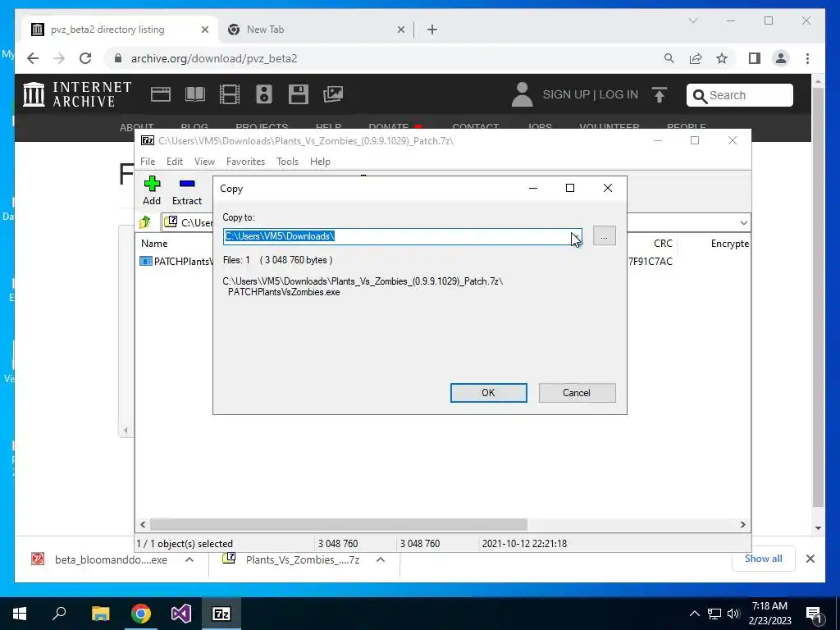
Task: Click the Copy to path input field
Action: tap(402, 236)
